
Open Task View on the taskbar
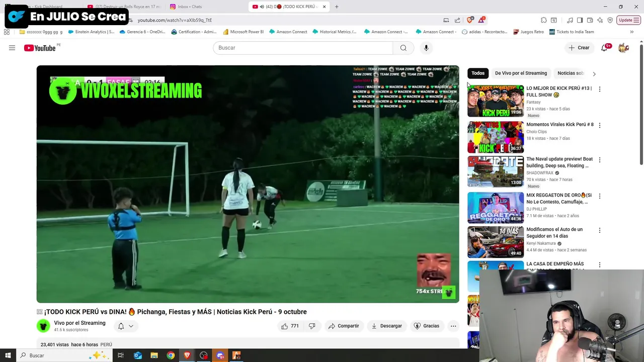click(x=120, y=355)
